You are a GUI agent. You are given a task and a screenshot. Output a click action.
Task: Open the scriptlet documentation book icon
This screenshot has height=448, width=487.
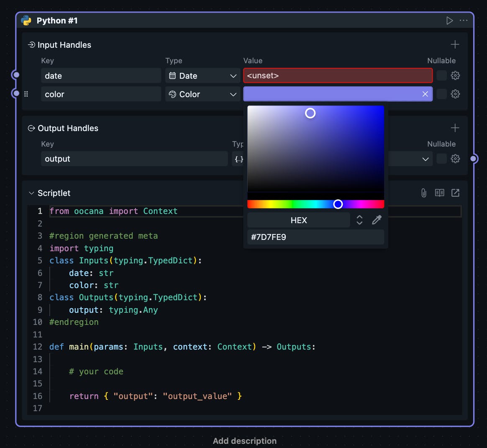click(439, 193)
